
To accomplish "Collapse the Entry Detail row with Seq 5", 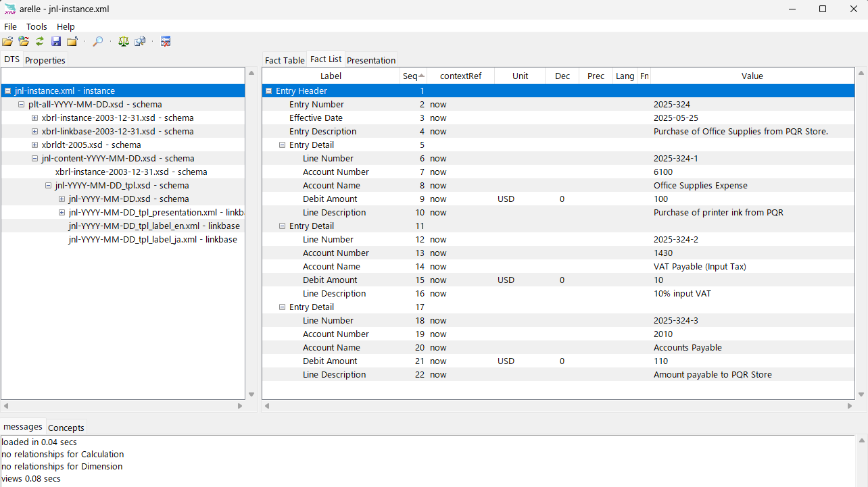I will coord(282,145).
